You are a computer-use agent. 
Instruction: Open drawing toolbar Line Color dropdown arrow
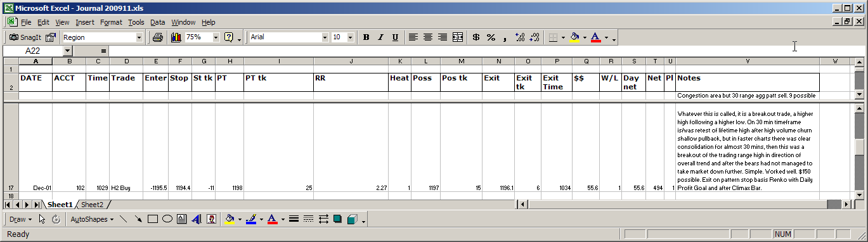[261, 219]
